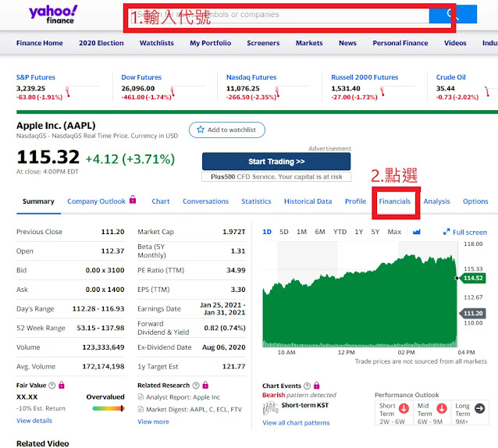The width and height of the screenshot is (498, 448).
Task: Select the 1D chart range
Action: pos(267,232)
